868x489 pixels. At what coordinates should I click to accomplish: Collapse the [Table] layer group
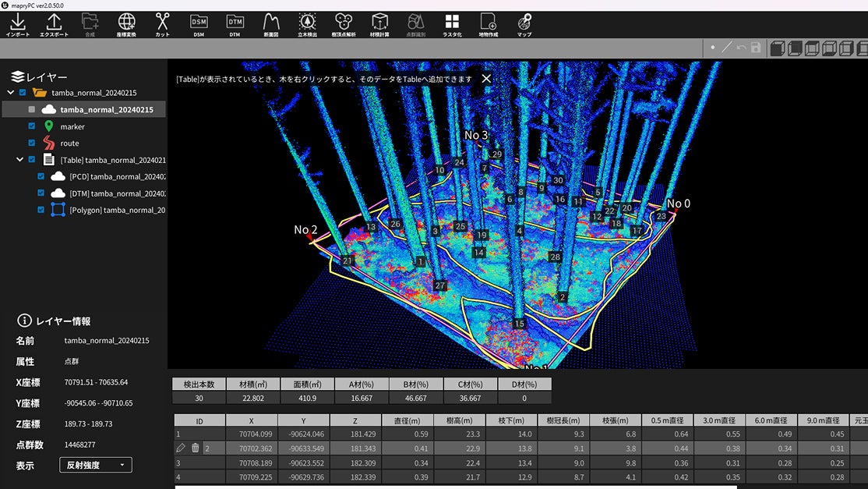point(19,160)
